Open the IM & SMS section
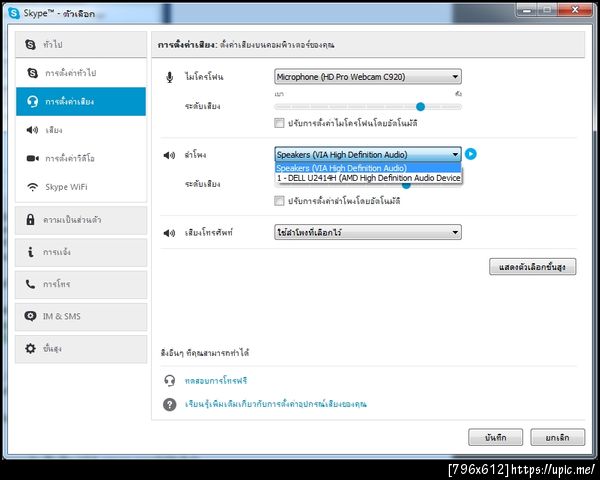Image resolution: width=600 pixels, height=480 pixels. tap(81, 317)
